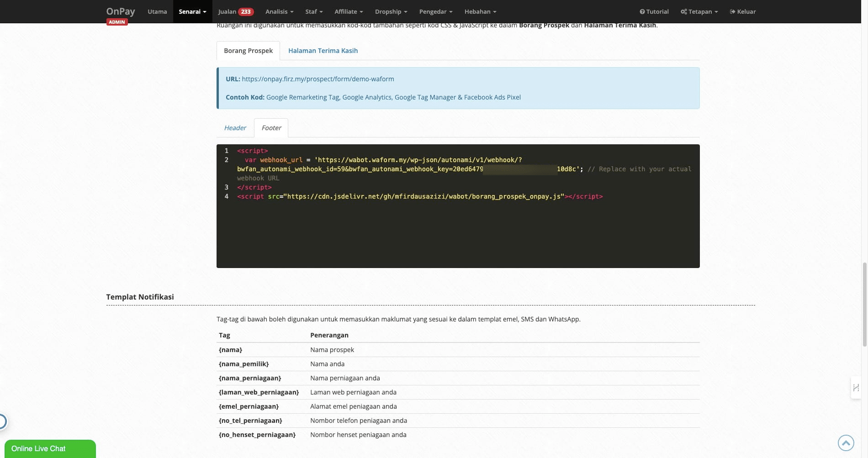Screen dimensions: 868x458
Task: Open the Google Tag Manager example link
Action: [425, 97]
